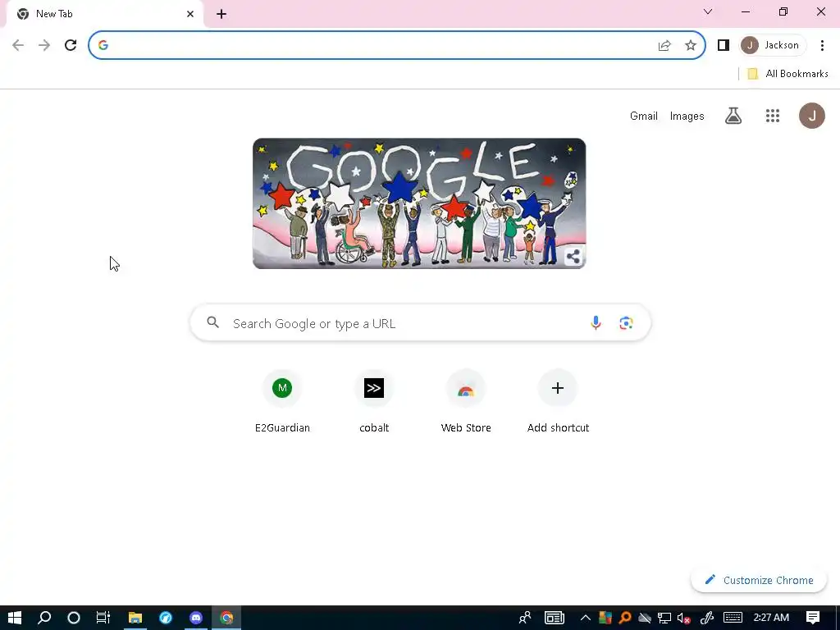
Task: Open Windows Ink Workspace pen icon
Action: 706,618
